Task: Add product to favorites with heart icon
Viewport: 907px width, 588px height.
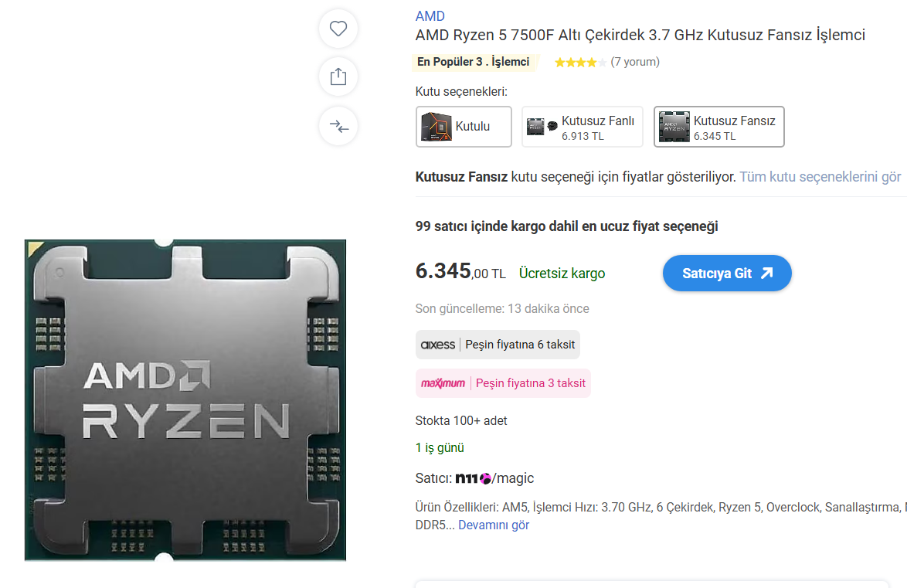Action: tap(338, 29)
